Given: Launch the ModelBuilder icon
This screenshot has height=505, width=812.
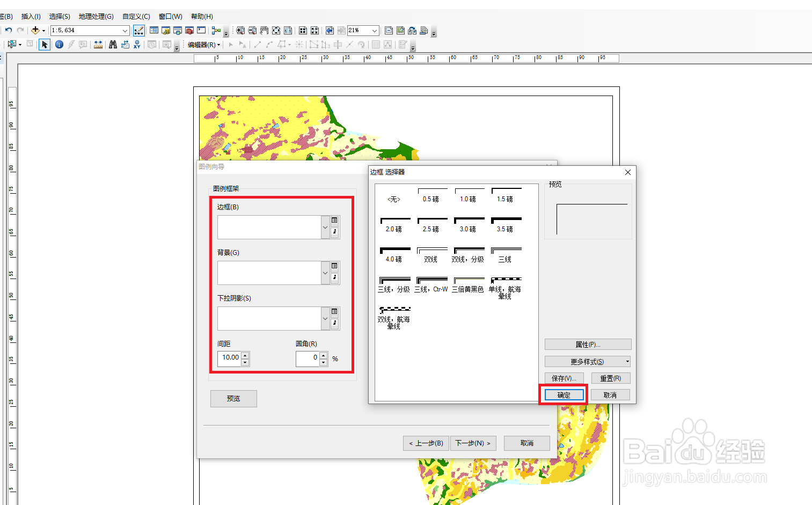Looking at the screenshot, I should coord(216,31).
